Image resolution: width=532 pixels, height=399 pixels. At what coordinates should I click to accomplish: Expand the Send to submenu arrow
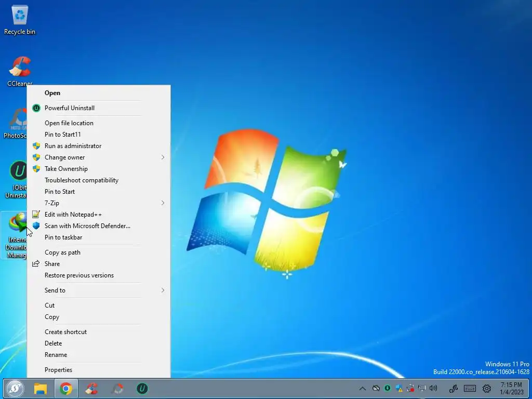point(163,290)
